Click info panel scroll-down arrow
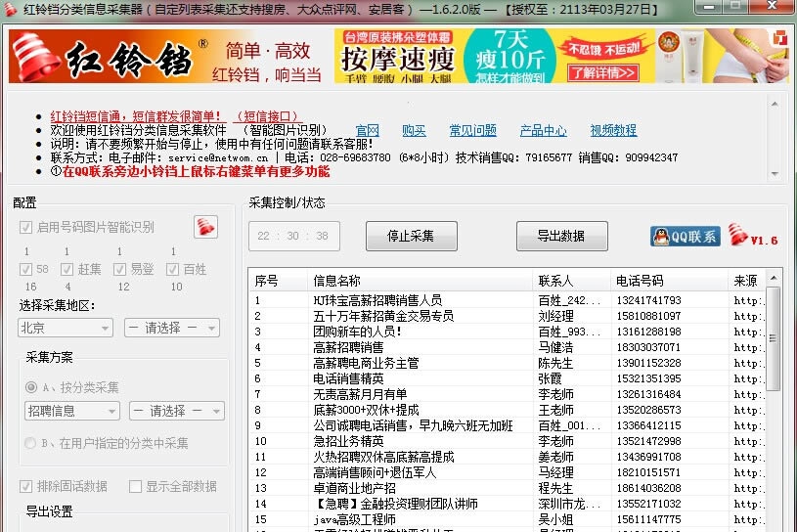This screenshot has height=532, width=797. [x=775, y=174]
